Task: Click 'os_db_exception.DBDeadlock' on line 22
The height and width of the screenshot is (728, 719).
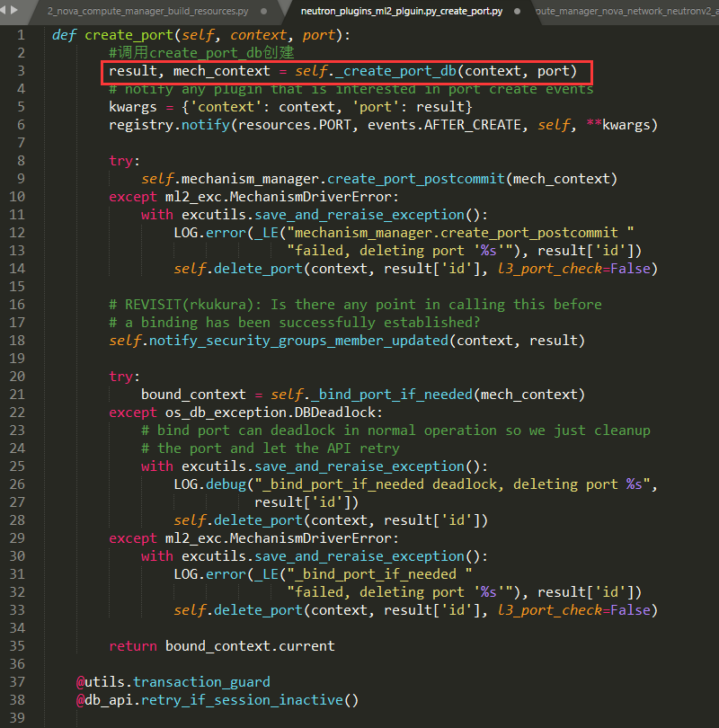Action: click(x=271, y=413)
